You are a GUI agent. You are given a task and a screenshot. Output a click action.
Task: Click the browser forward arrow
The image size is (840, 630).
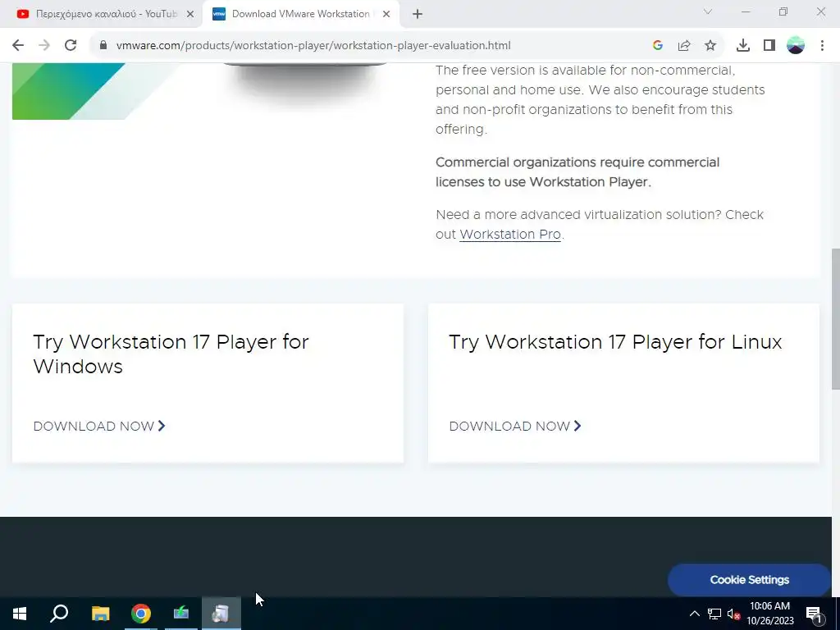[x=44, y=46]
